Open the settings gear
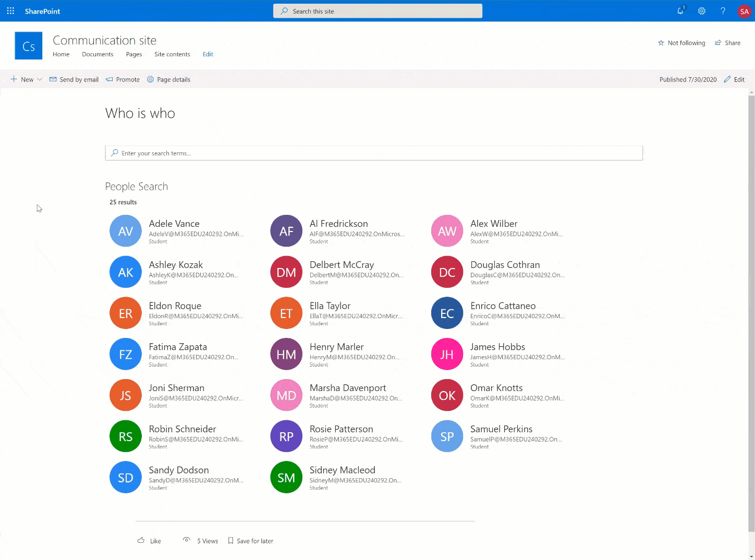 (702, 11)
